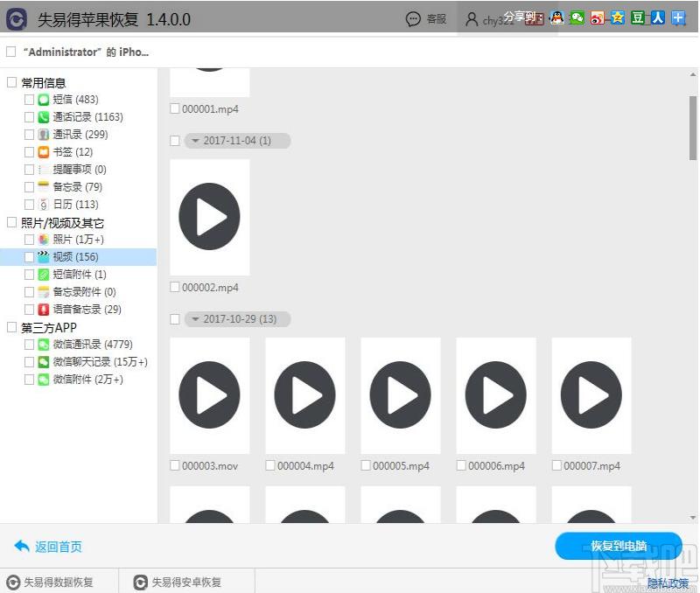Select 短信附件 (1) attachment icon
Screen dimensions: 700x593
coord(43,275)
